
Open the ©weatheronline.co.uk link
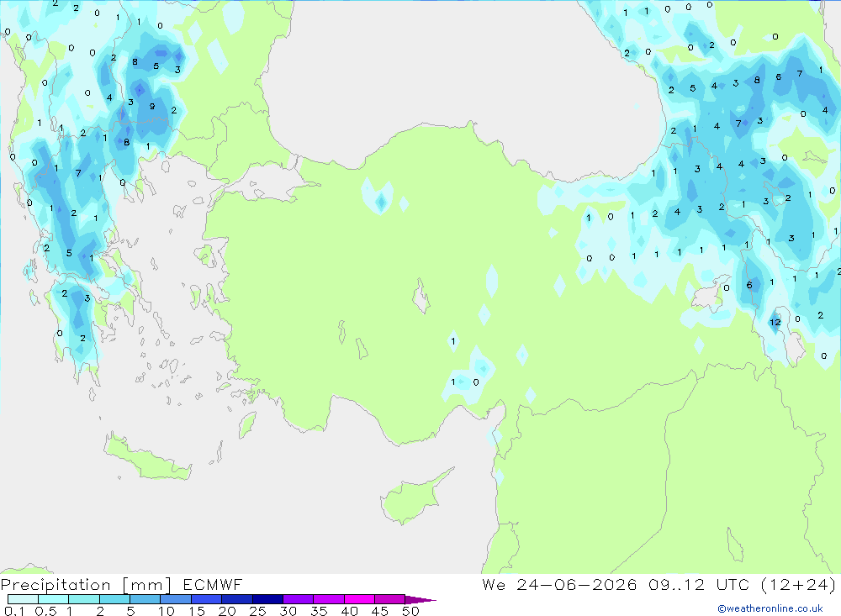[x=770, y=608]
